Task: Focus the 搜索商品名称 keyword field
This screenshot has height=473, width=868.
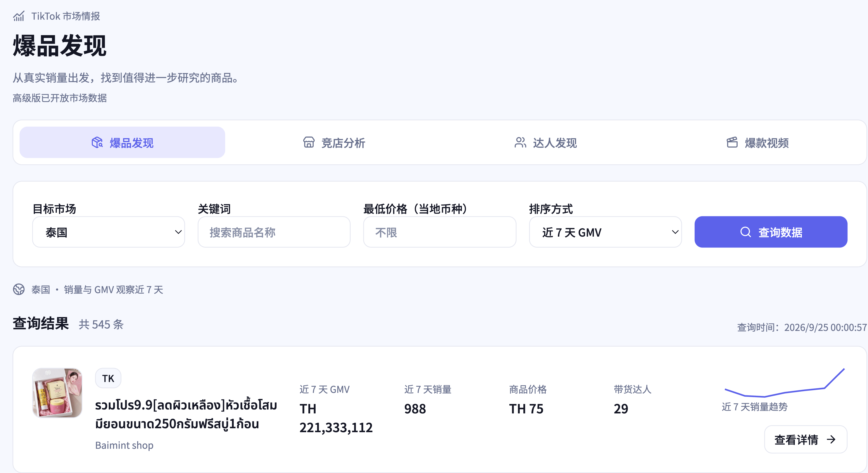Action: coord(274,232)
